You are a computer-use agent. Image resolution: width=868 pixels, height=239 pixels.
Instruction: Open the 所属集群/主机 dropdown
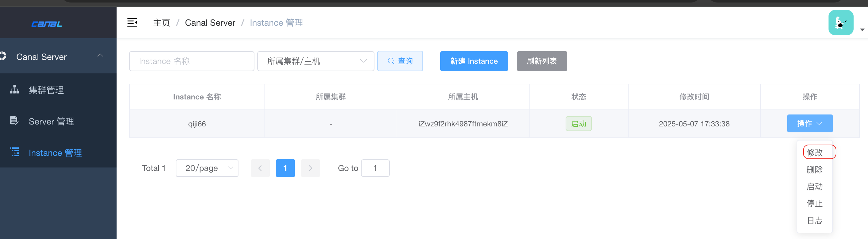coord(316,61)
